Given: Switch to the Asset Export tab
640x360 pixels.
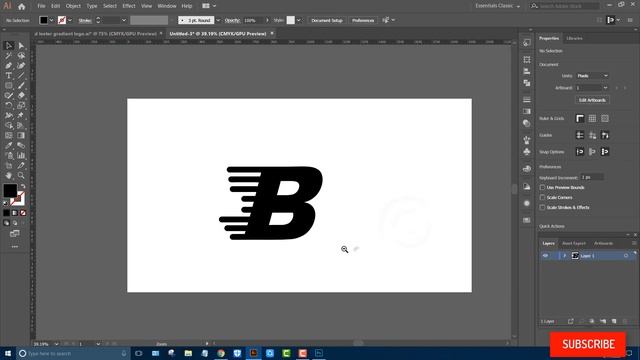Looking at the screenshot, I should [x=574, y=243].
